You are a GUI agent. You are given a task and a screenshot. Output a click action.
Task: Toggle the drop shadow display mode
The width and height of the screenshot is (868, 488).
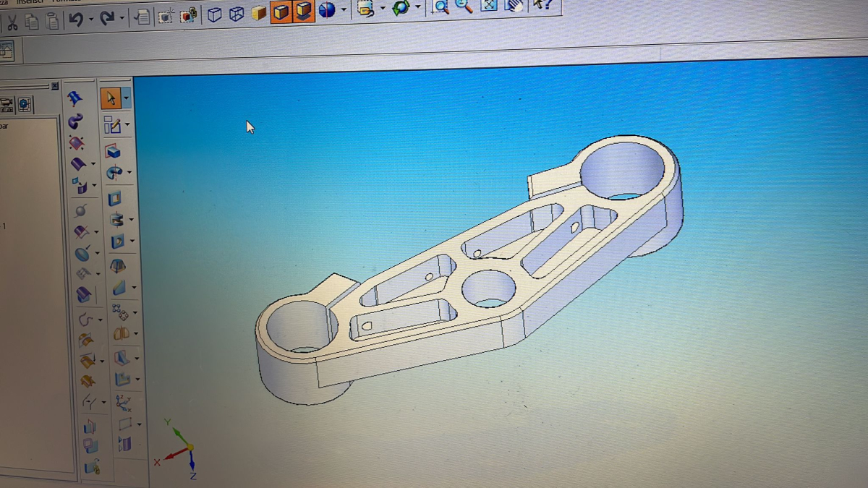304,12
